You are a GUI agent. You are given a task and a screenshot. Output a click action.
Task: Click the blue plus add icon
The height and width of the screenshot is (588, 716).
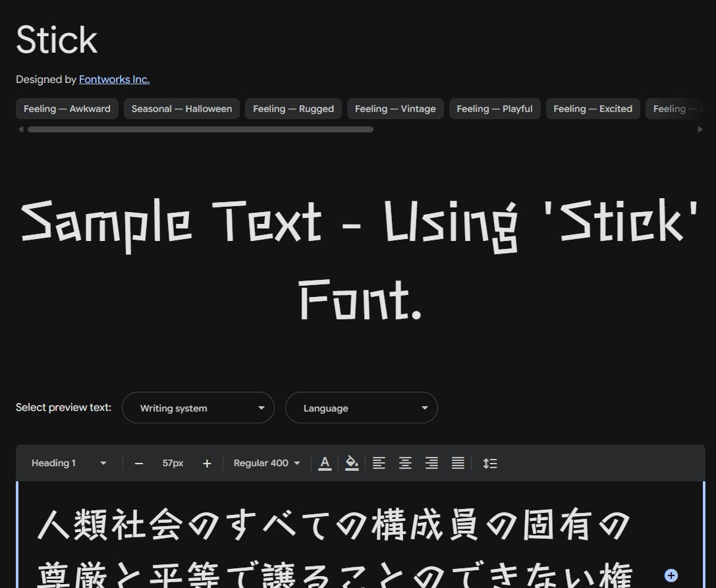click(x=671, y=575)
